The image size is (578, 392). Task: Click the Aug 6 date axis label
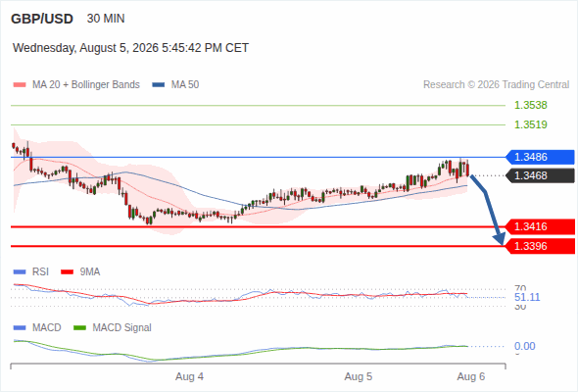471,377
